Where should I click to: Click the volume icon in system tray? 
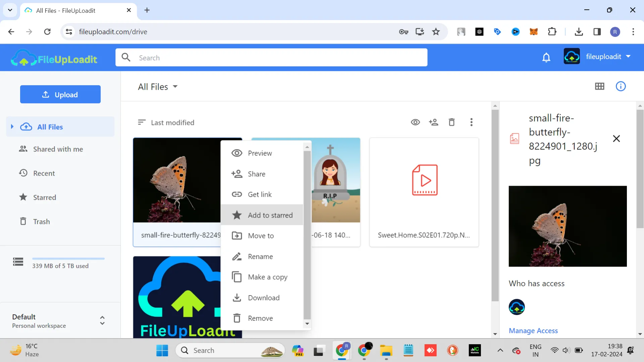pos(566,351)
